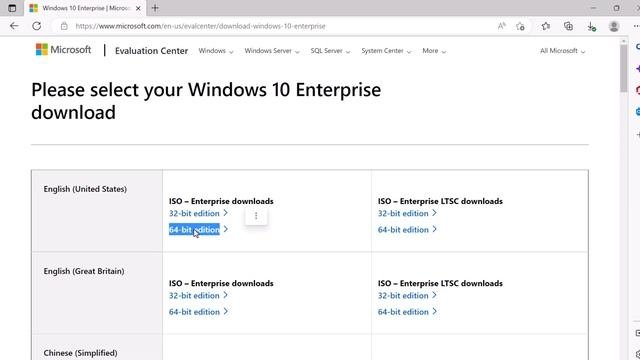Expand the Windows Server dropdown menu
640x360 pixels.
pyautogui.click(x=272, y=51)
